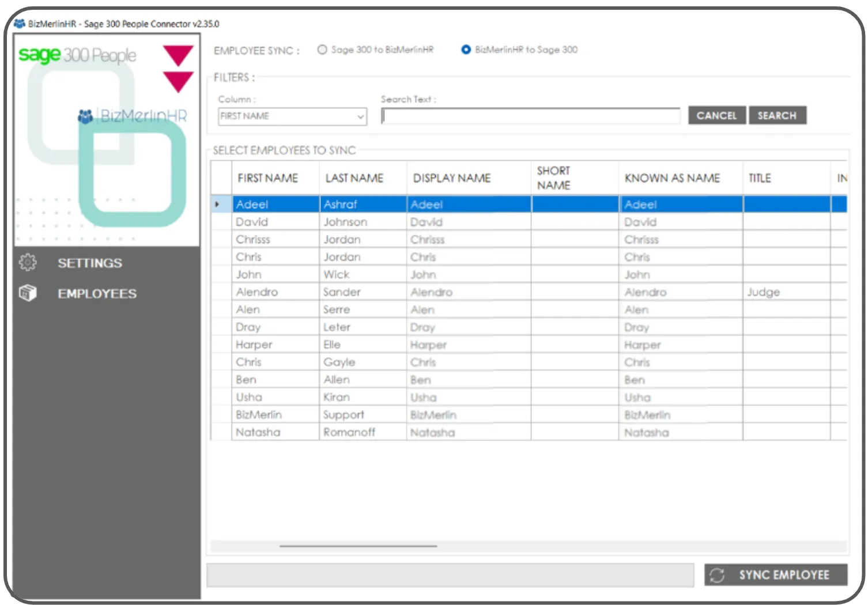This screenshot has width=868, height=605.
Task: Select the first name cell 'Alendro'
Action: pyautogui.click(x=276, y=292)
